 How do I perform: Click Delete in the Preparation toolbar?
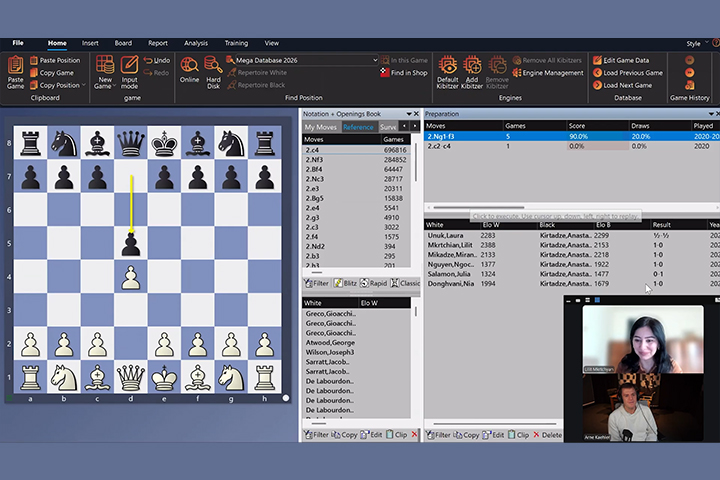(x=546, y=435)
